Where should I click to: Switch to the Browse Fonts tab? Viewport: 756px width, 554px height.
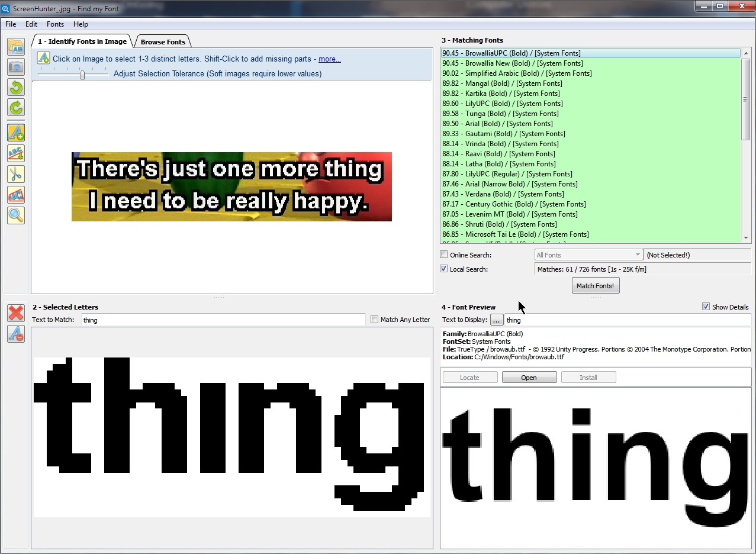coord(163,42)
